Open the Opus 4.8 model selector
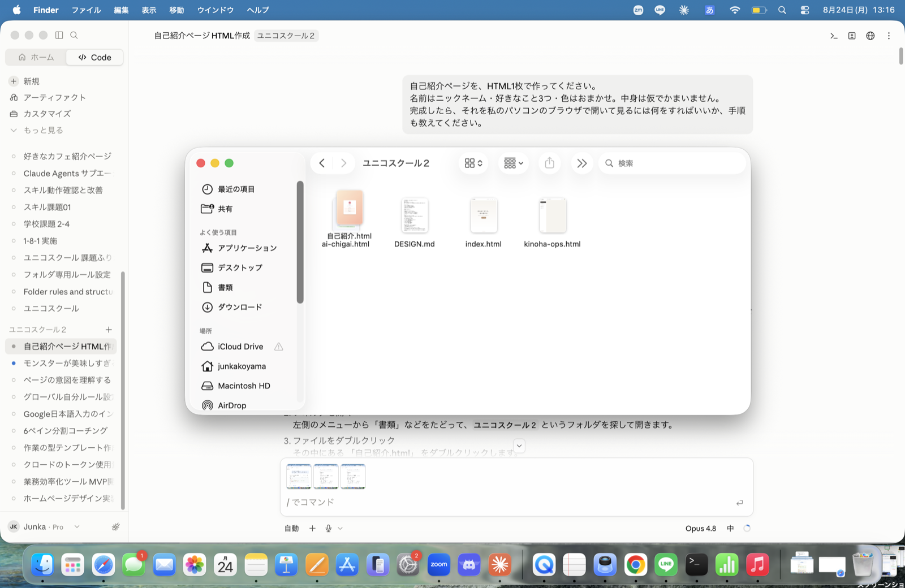The width and height of the screenshot is (905, 588). [x=701, y=528]
